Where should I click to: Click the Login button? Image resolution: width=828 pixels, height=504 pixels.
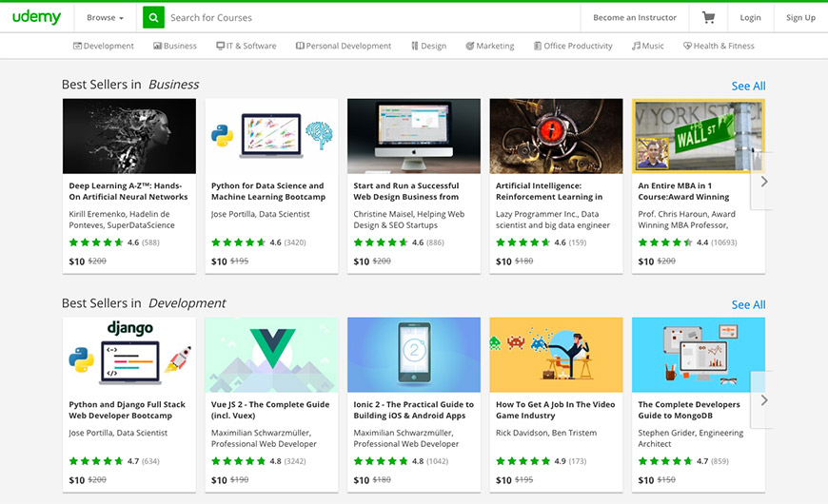[x=750, y=17]
